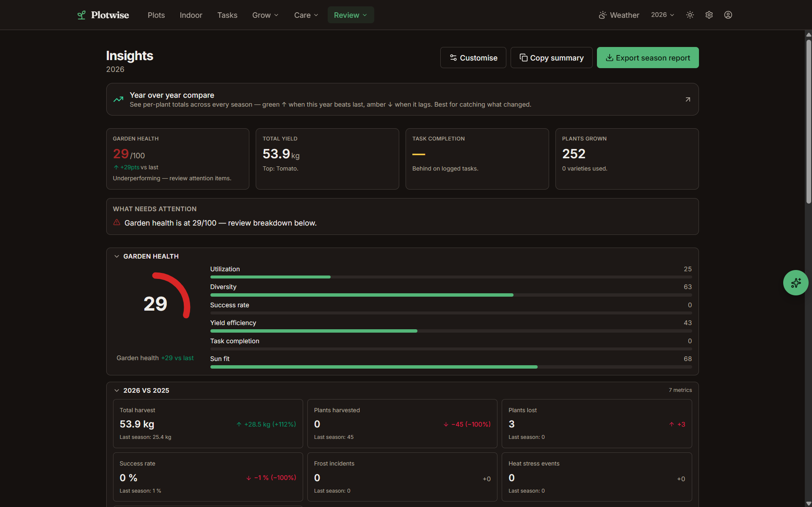This screenshot has width=812, height=507.
Task: Click the page vertical scrollbar thumb
Action: point(809,122)
